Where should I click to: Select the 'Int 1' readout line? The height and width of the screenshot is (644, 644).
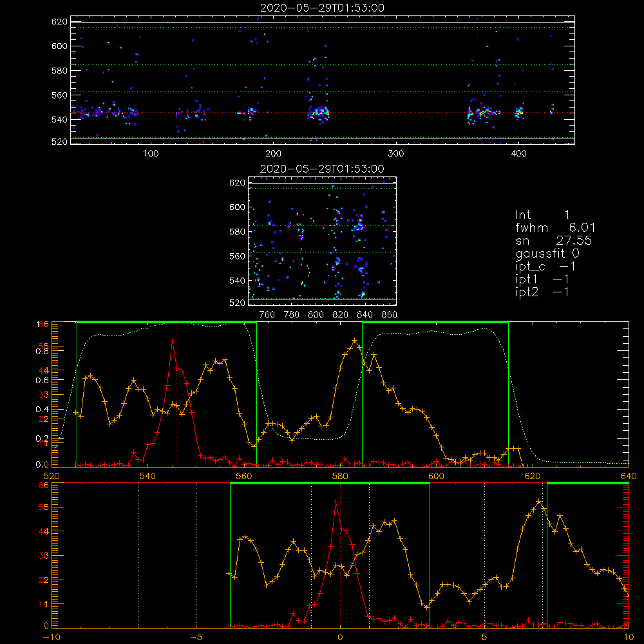point(542,215)
